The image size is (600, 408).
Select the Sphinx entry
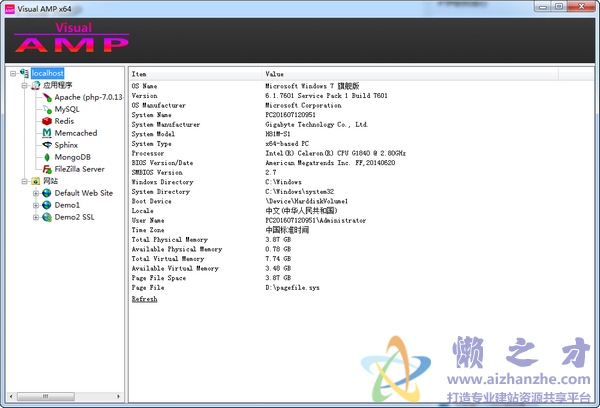coord(66,145)
